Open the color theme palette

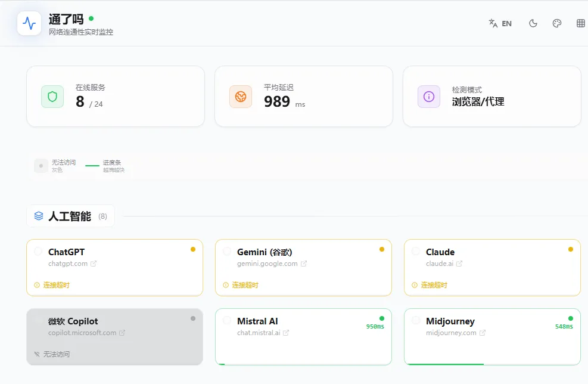557,24
